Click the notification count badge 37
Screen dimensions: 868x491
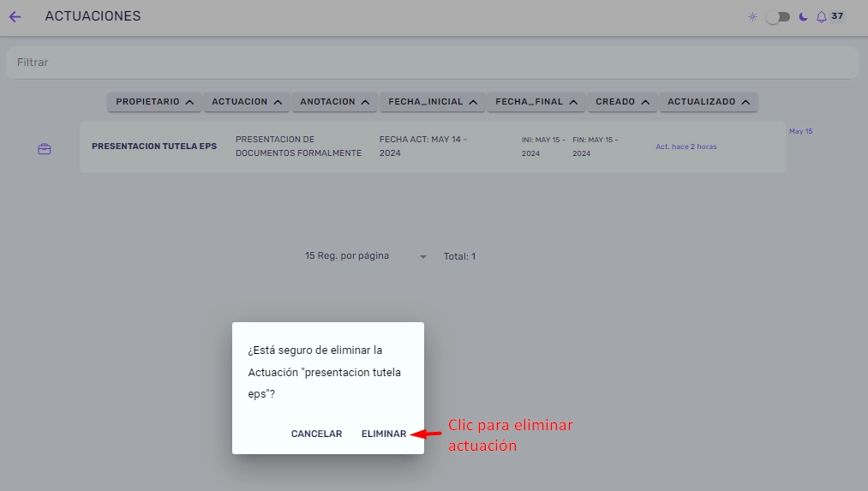[x=837, y=16]
